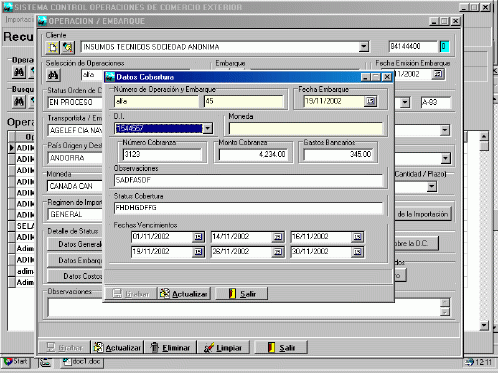The height and width of the screenshot is (373, 498).
Task: Click GENERAL regimen field
Action: click(x=75, y=214)
